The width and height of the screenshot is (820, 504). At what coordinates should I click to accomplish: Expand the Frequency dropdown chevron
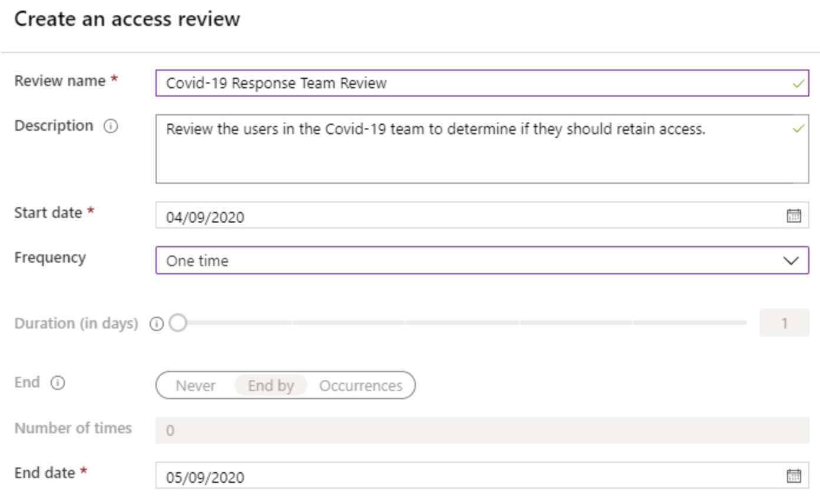point(792,261)
